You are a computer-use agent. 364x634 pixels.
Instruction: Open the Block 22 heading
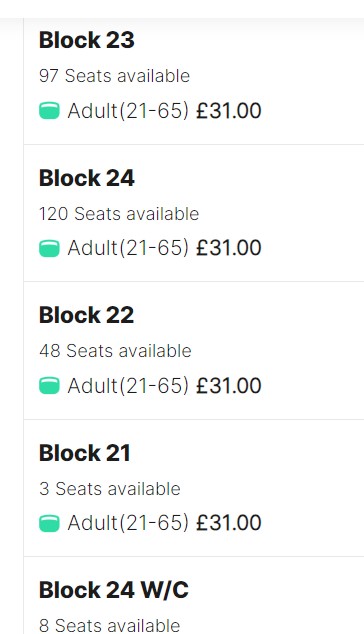click(x=86, y=315)
